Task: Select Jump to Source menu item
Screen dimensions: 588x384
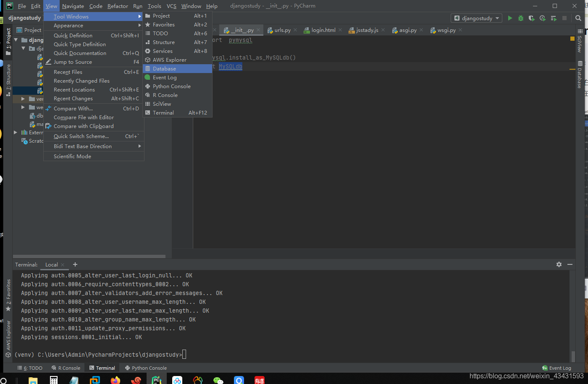Action: 94,62
